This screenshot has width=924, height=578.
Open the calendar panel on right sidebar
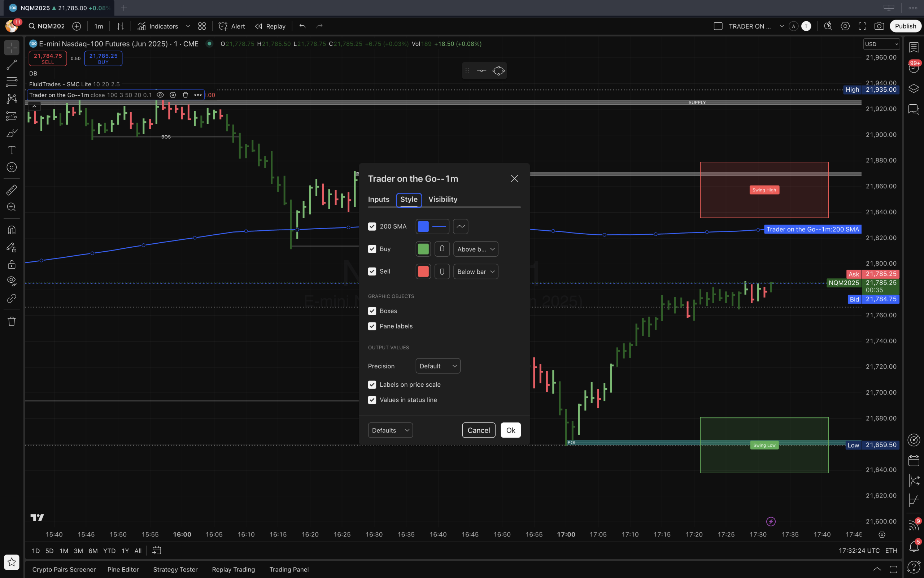(x=914, y=460)
